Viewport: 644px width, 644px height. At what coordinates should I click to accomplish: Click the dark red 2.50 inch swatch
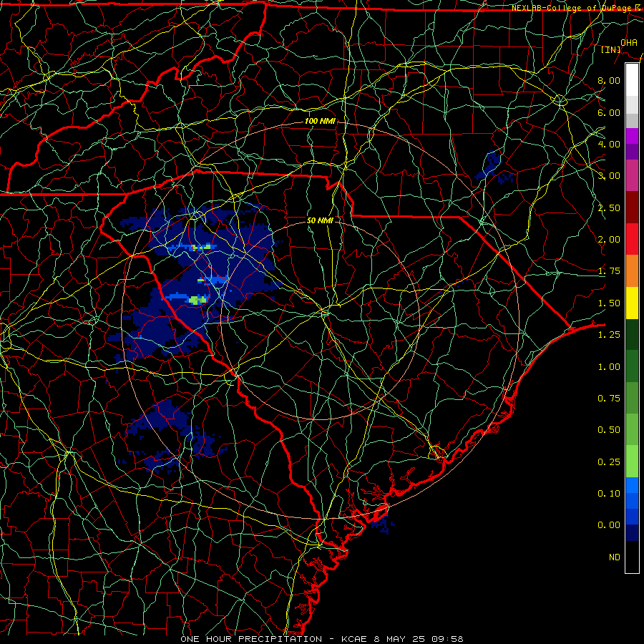coord(632,208)
